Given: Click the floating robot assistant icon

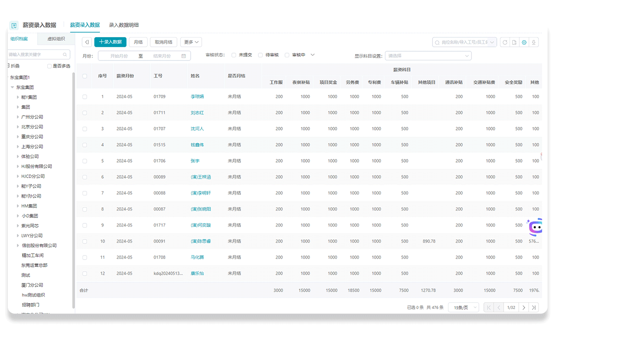Looking at the screenshot, I should pyautogui.click(x=535, y=227).
